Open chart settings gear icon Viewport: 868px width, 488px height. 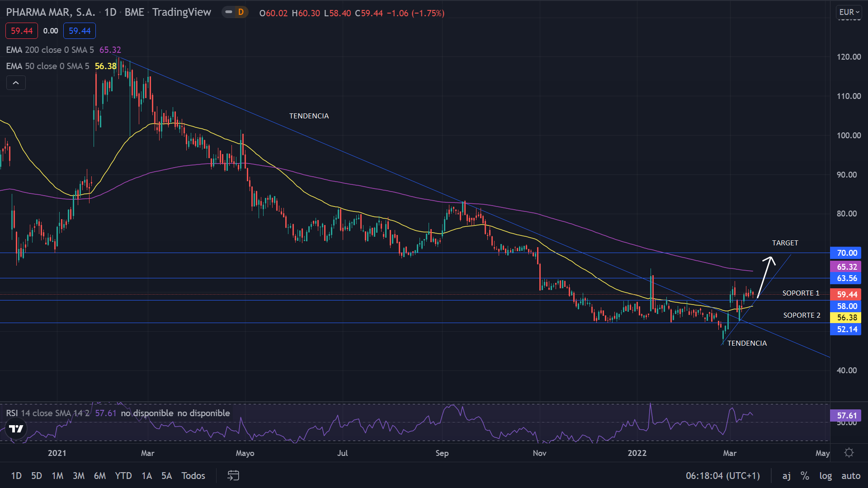(x=849, y=453)
